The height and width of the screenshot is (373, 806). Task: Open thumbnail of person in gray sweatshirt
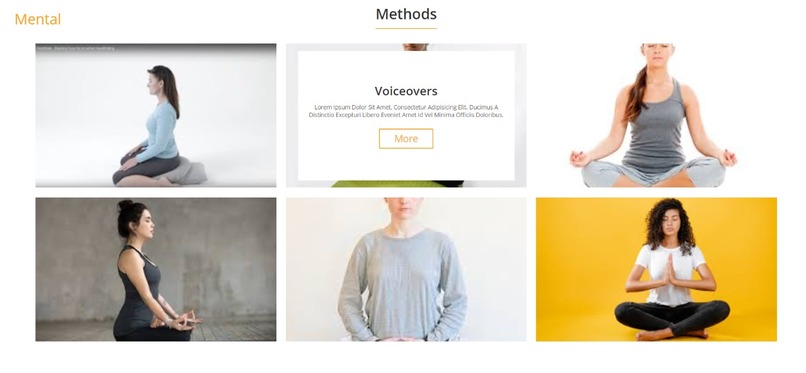coord(406,269)
